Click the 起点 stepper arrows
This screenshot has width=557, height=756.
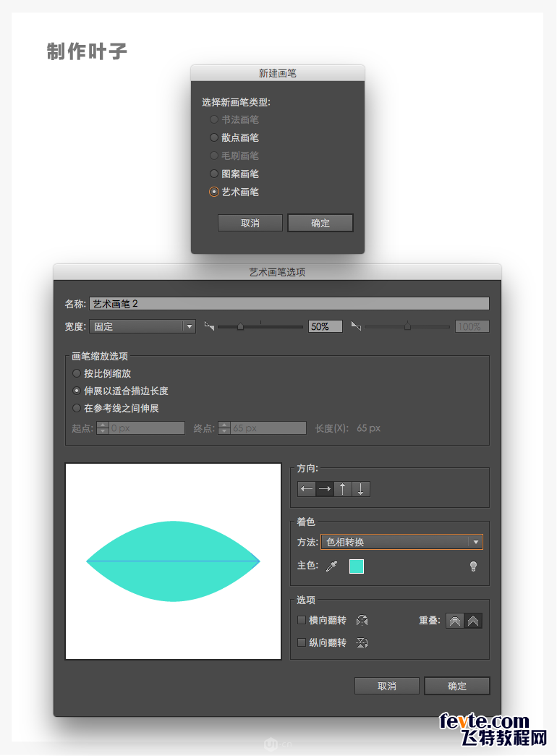(103, 428)
